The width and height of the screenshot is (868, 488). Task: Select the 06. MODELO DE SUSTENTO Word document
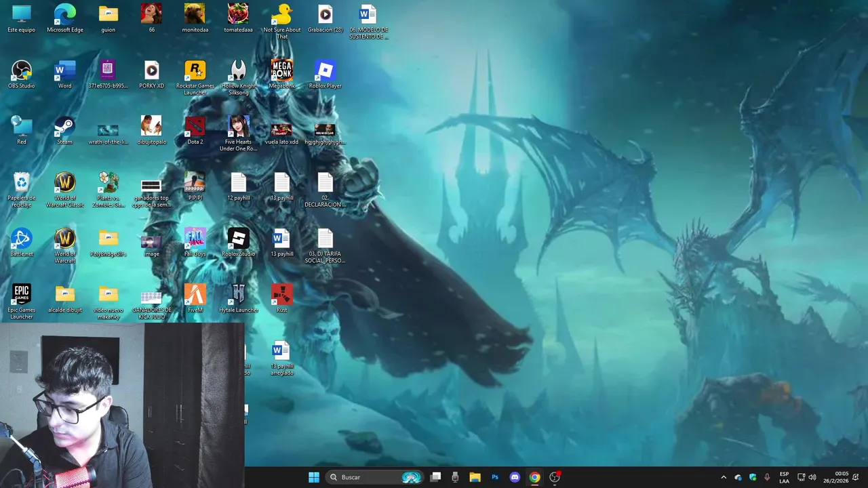tap(368, 22)
